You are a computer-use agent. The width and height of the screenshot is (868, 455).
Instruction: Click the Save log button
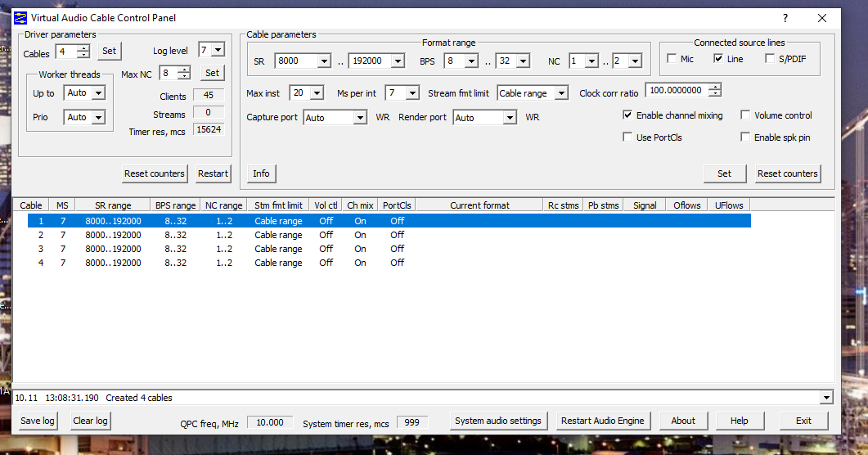point(38,421)
